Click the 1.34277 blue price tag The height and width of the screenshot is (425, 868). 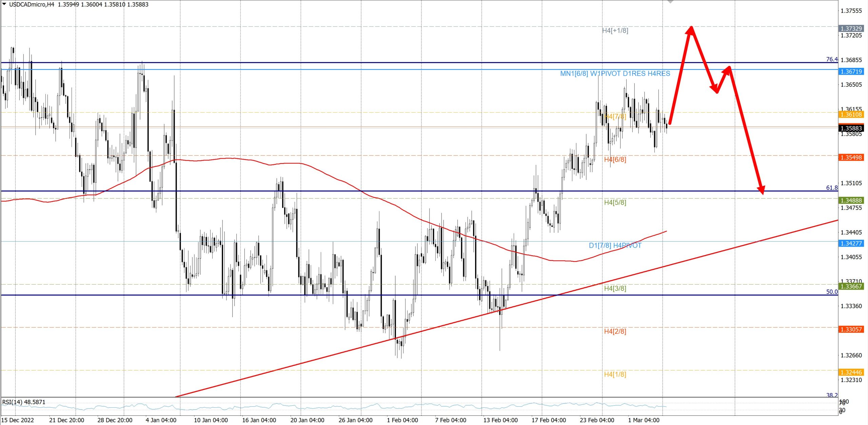[851, 243]
